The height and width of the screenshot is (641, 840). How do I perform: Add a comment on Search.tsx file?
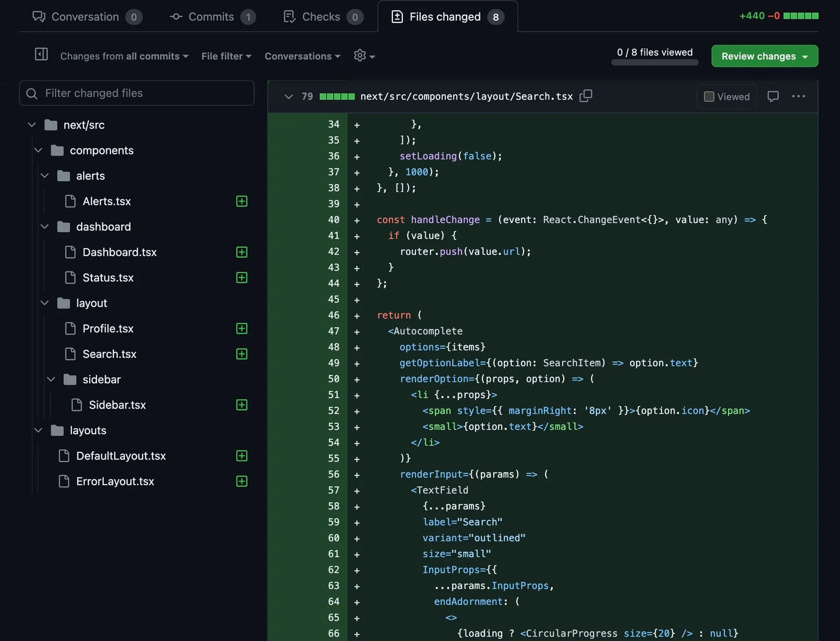[x=773, y=96]
